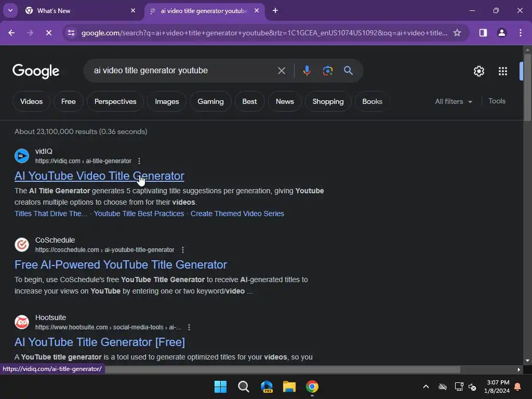Filter results by News
Viewport: 532px width, 399px height.
point(285,101)
